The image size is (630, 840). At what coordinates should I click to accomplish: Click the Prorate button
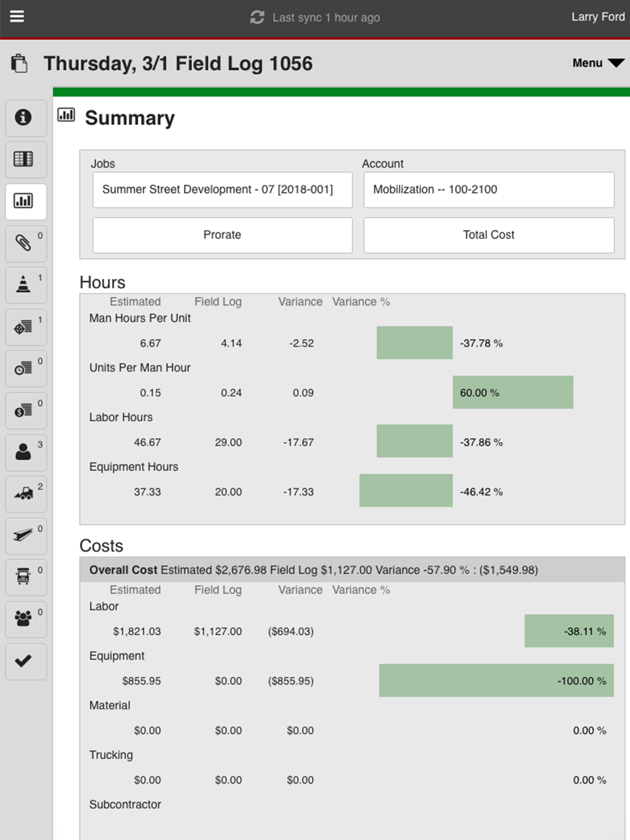[x=222, y=235]
